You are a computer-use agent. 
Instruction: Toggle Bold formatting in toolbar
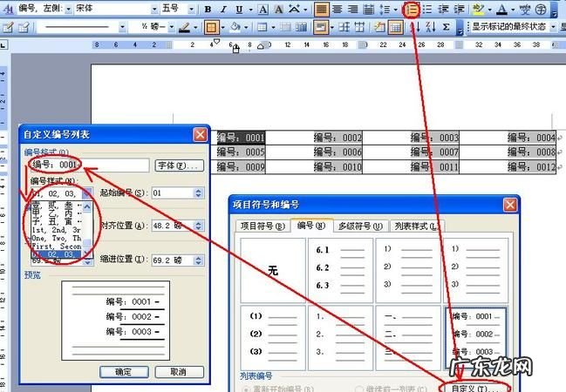tap(208, 9)
